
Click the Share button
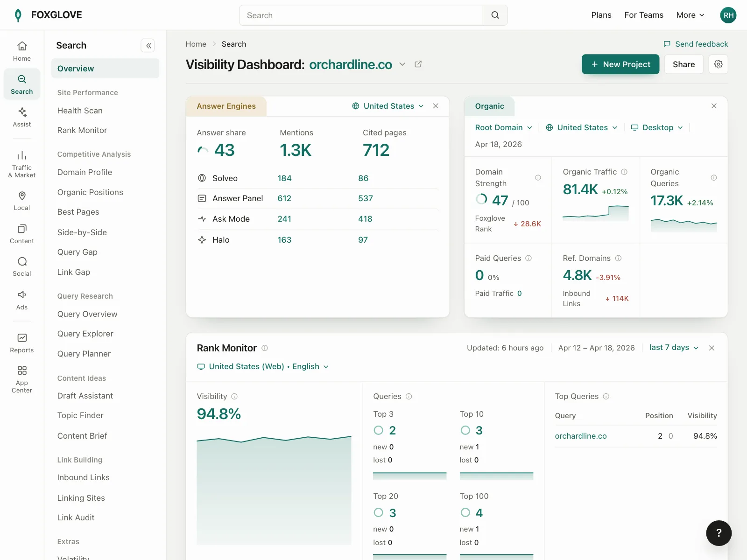(684, 64)
